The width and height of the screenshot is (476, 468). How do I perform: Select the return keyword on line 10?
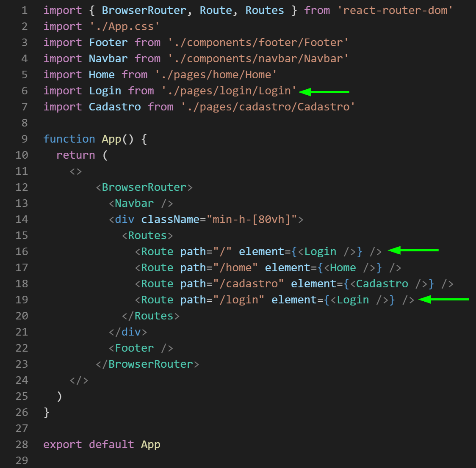[x=75, y=155]
